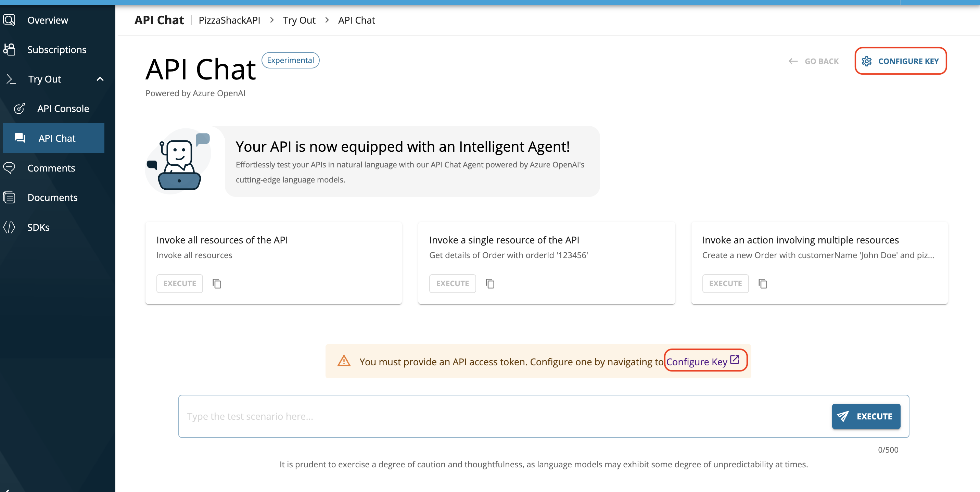Click the test scenario text field
Image resolution: width=980 pixels, height=492 pixels.
coord(502,416)
